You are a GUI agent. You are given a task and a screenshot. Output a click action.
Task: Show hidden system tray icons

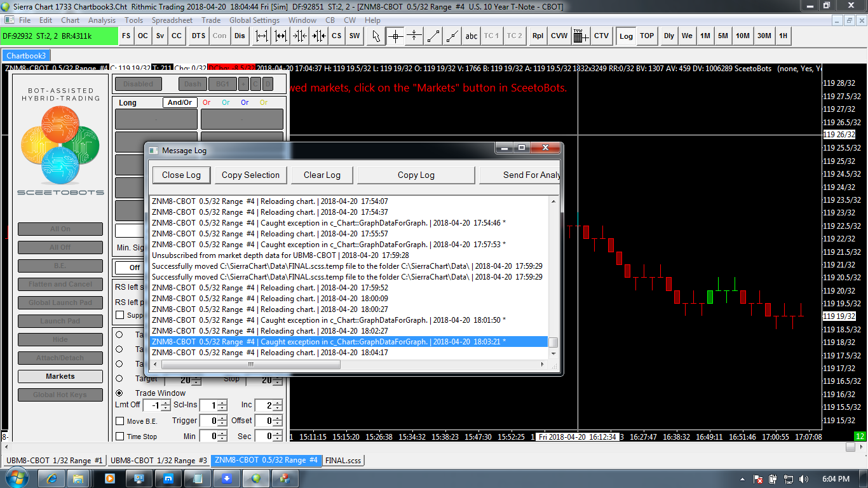743,478
